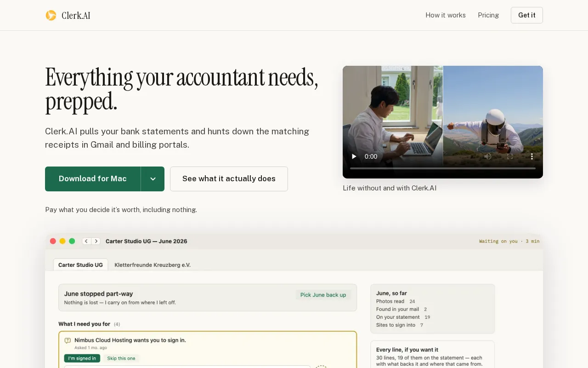Select the Carter Studio UG tab

[80, 264]
